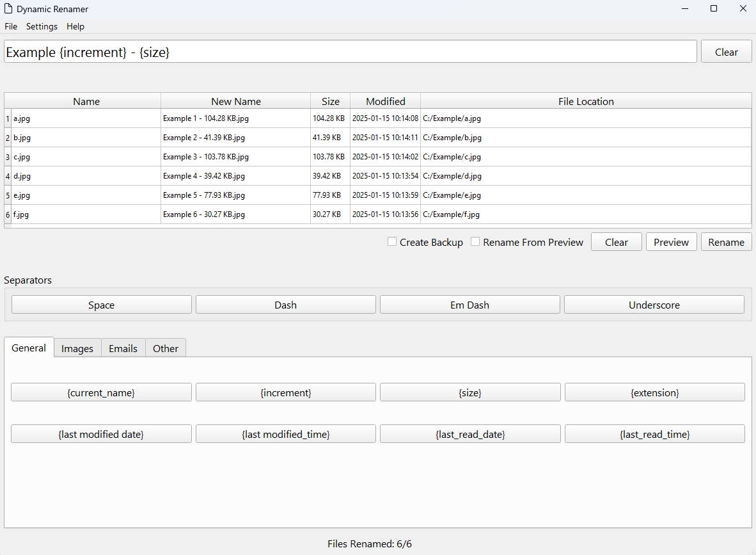Click the new name "Example 4 - 39.42 KB.jpg"
Image resolution: width=756 pixels, height=555 pixels.
tap(235, 176)
